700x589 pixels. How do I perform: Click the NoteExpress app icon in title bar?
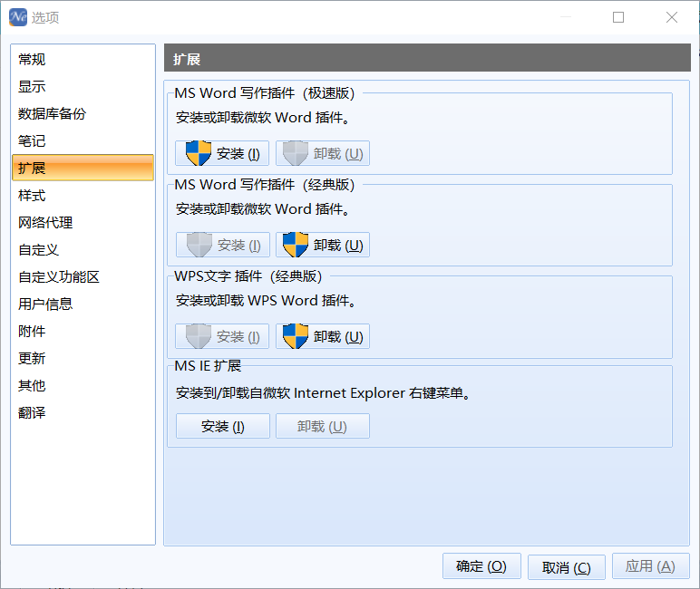pos(18,17)
